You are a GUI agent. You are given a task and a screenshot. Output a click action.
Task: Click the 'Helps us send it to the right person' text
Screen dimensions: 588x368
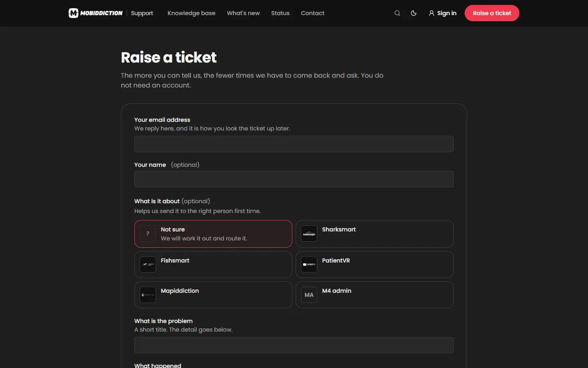(198, 211)
